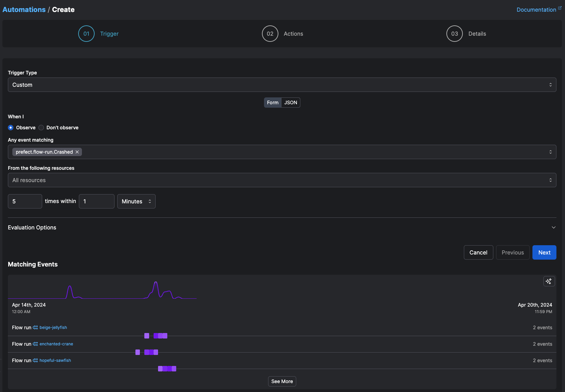
Task: Open the All resources dropdown
Action: pyautogui.click(x=282, y=180)
